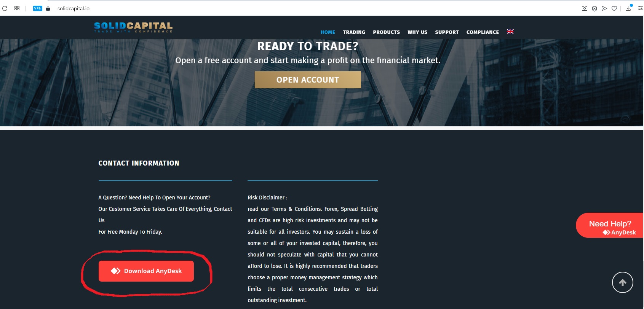This screenshot has height=309, width=644.
Task: Click the Download AnyDesk button
Action: pyautogui.click(x=146, y=271)
